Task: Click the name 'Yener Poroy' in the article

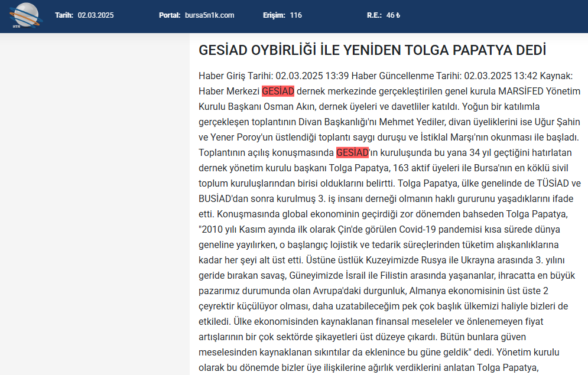Action: pyautogui.click(x=236, y=137)
